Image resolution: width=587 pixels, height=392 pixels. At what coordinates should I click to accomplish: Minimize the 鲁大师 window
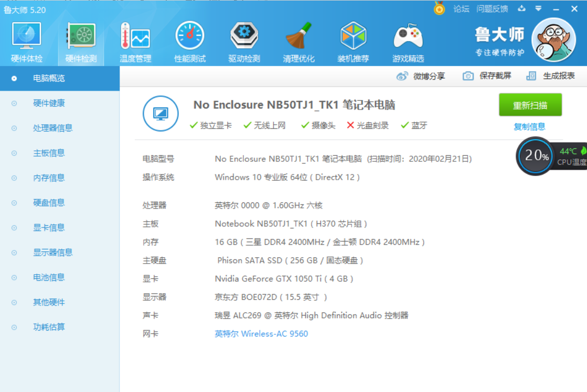click(x=556, y=9)
